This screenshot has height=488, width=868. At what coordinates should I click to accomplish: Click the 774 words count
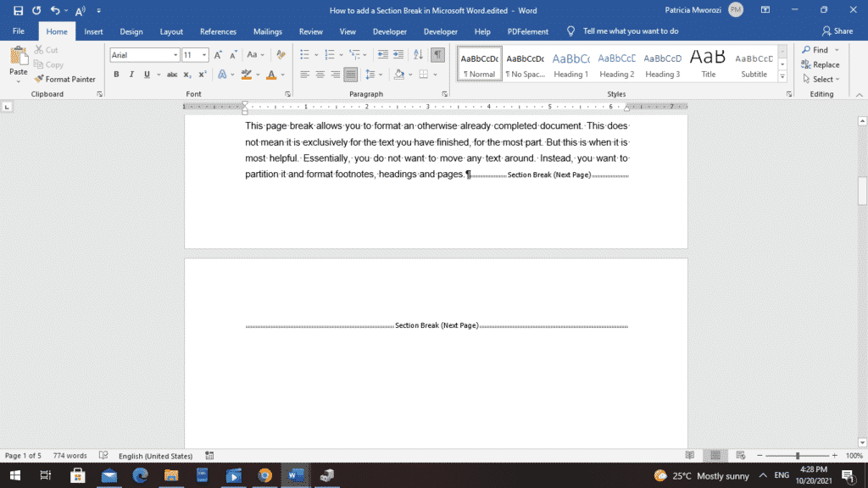(70, 455)
